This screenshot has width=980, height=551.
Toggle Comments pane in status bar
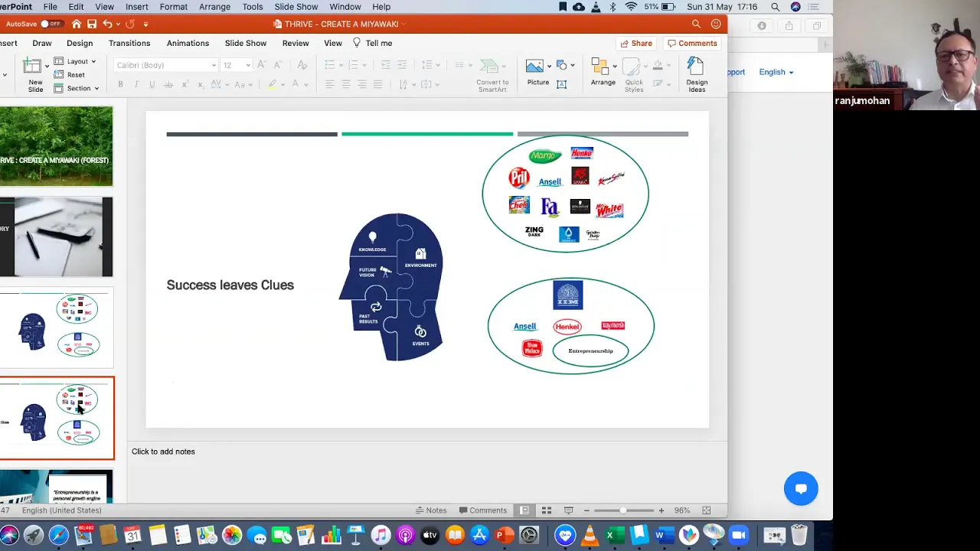pos(483,510)
